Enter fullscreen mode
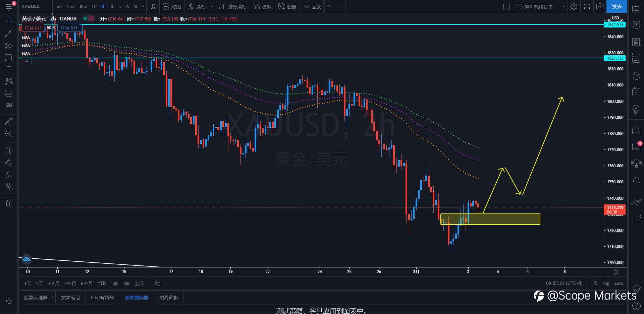 pos(587,6)
